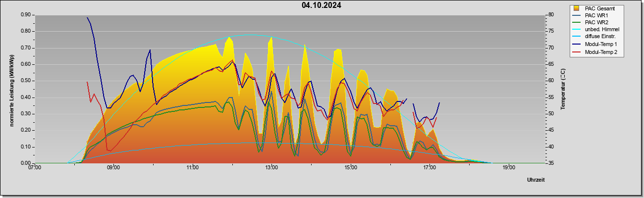This screenshot has height=198, width=644.
Task: Click the 13:00 time axis label
Action: coord(271,167)
